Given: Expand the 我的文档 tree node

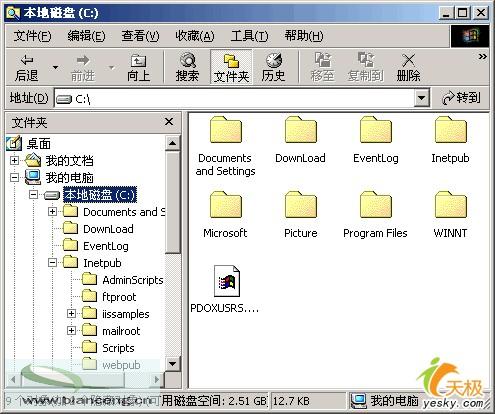Looking at the screenshot, I should tap(14, 161).
